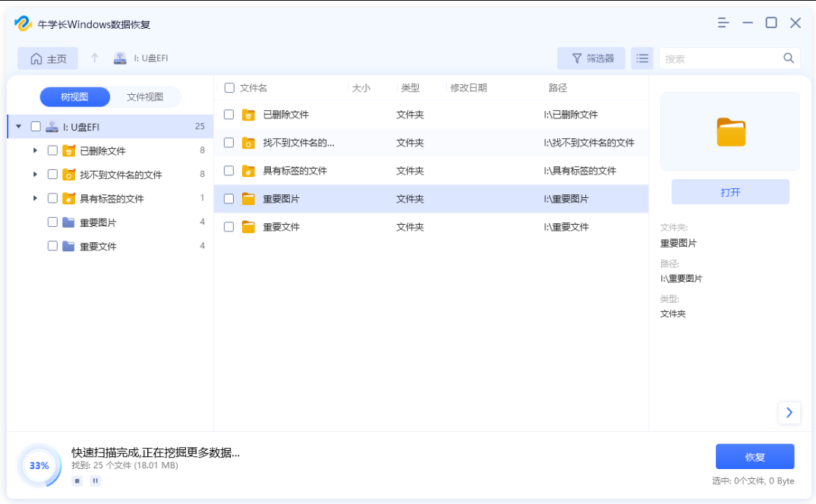Sort by 文件名 column header
816x504 pixels.
tap(254, 88)
